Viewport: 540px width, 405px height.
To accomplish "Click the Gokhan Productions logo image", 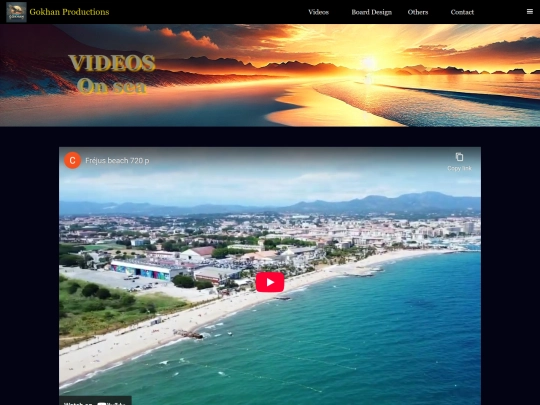I will click(x=16, y=12).
